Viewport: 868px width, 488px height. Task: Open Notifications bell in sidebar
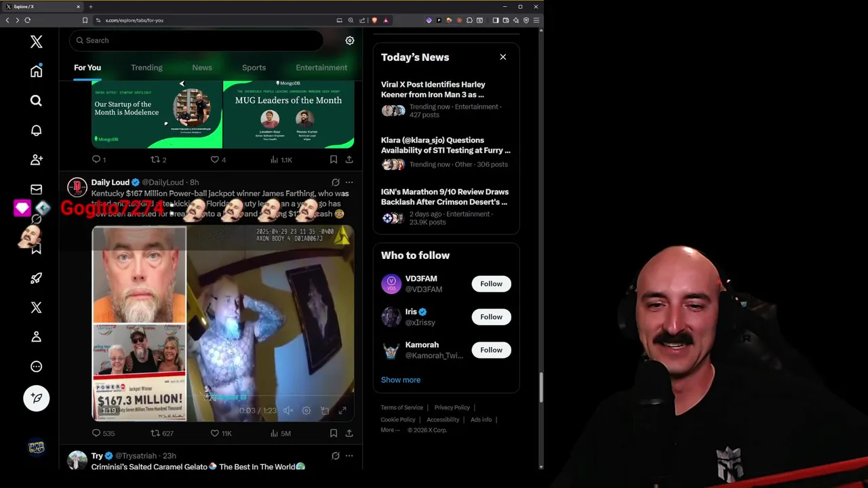click(37, 130)
